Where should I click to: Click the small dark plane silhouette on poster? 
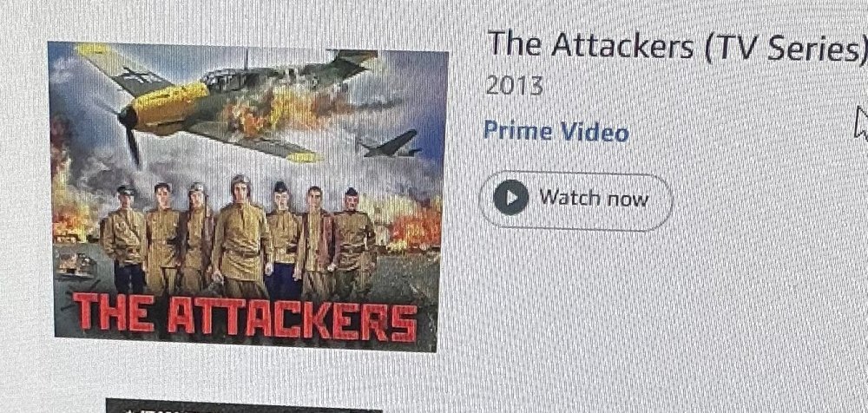pos(391,145)
